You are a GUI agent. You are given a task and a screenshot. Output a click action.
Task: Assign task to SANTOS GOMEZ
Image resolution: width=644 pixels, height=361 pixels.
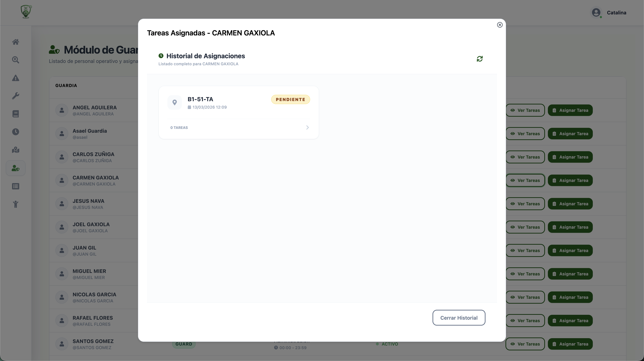click(570, 344)
